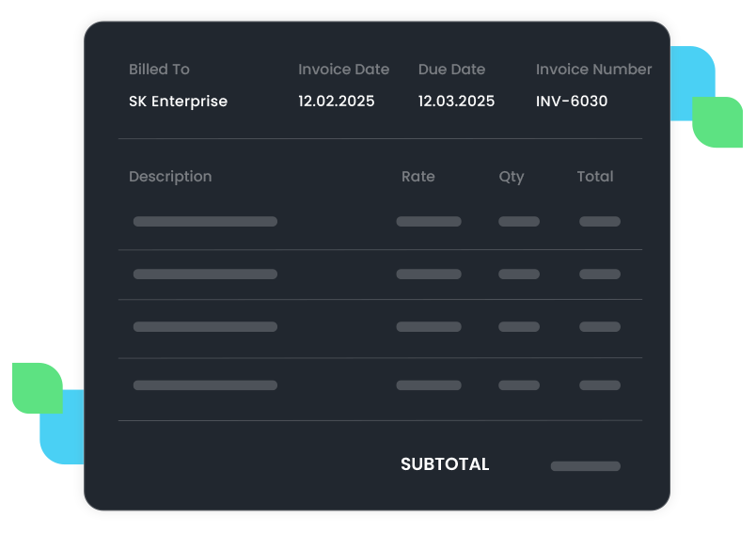Image resolution: width=756 pixels, height=533 pixels.
Task: Select the "Invoice Date" label
Action: pos(343,70)
